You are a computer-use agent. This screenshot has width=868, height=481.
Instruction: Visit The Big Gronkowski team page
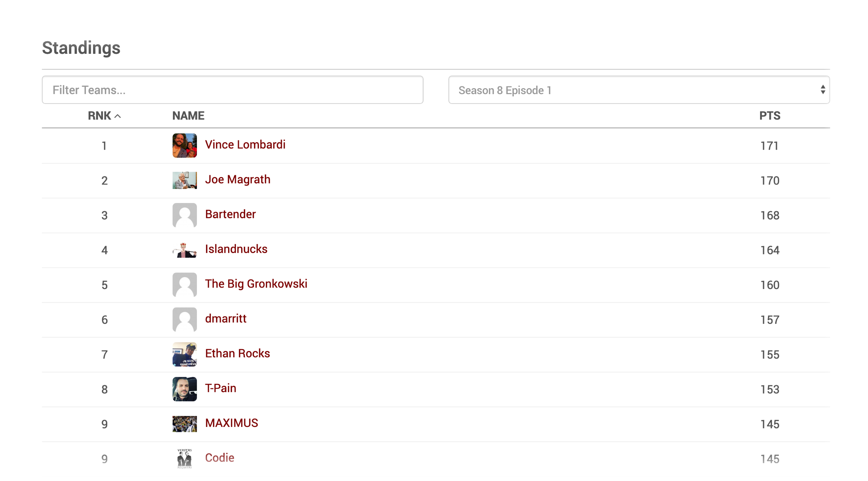pos(256,284)
